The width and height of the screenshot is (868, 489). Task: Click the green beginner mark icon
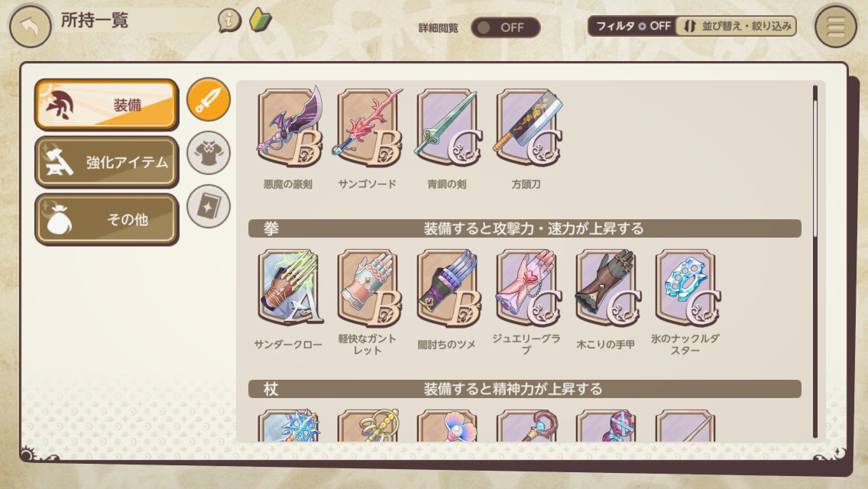pyautogui.click(x=261, y=20)
